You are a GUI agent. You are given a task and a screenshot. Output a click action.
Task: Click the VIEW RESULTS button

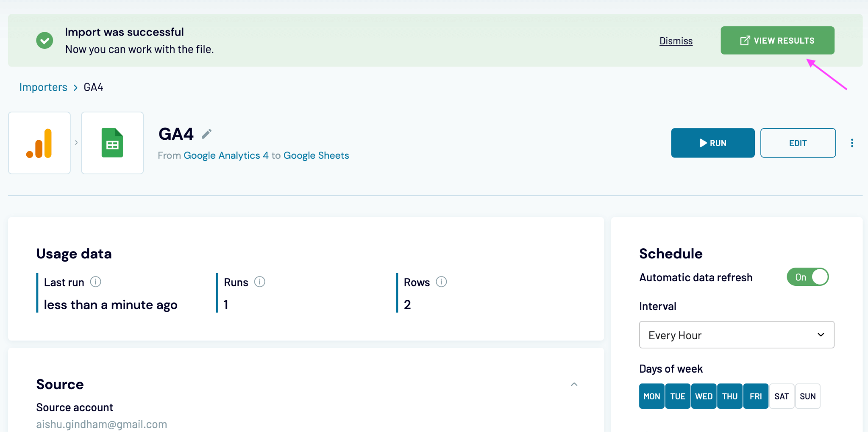click(777, 40)
